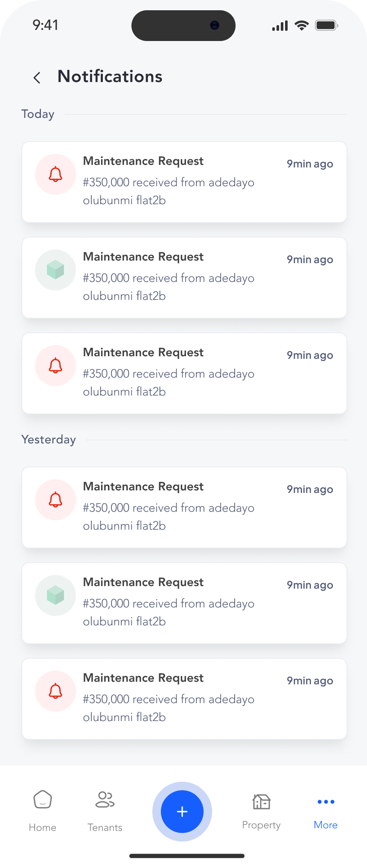Viewport: 367px width, 868px height.
Task: Click the red bell icon in first Today notification
Action: pyautogui.click(x=55, y=174)
